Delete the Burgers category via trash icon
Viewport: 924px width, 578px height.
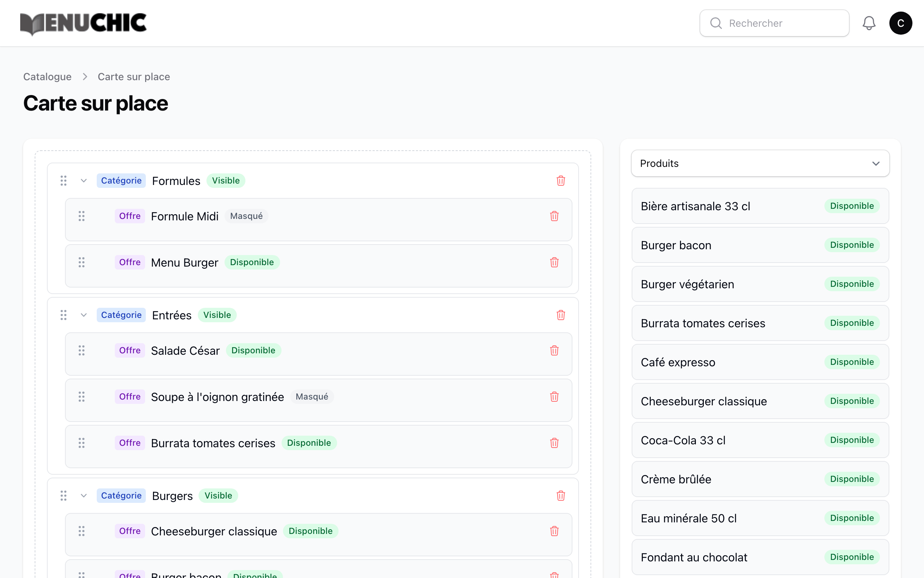pos(561,495)
